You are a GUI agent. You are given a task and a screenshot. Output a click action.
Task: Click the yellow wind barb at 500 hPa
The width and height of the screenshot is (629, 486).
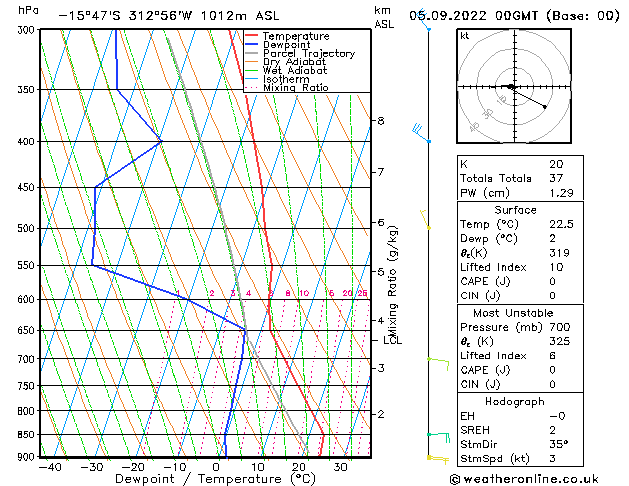point(425,219)
